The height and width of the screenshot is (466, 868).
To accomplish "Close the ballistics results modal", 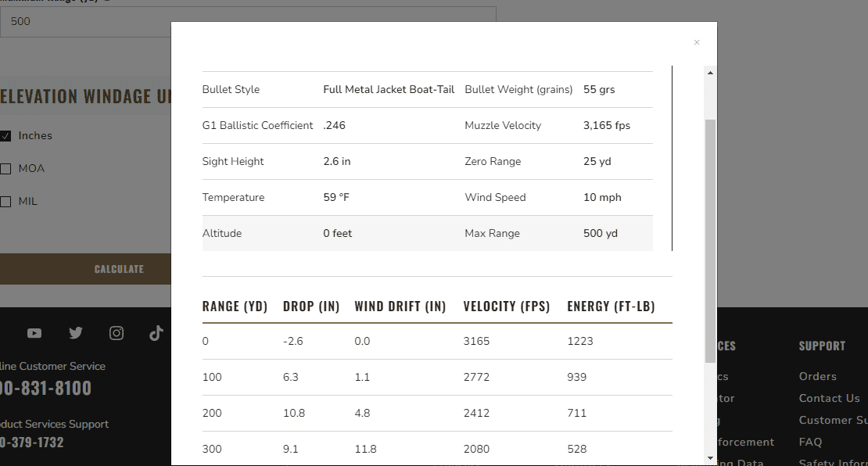I will [697, 43].
